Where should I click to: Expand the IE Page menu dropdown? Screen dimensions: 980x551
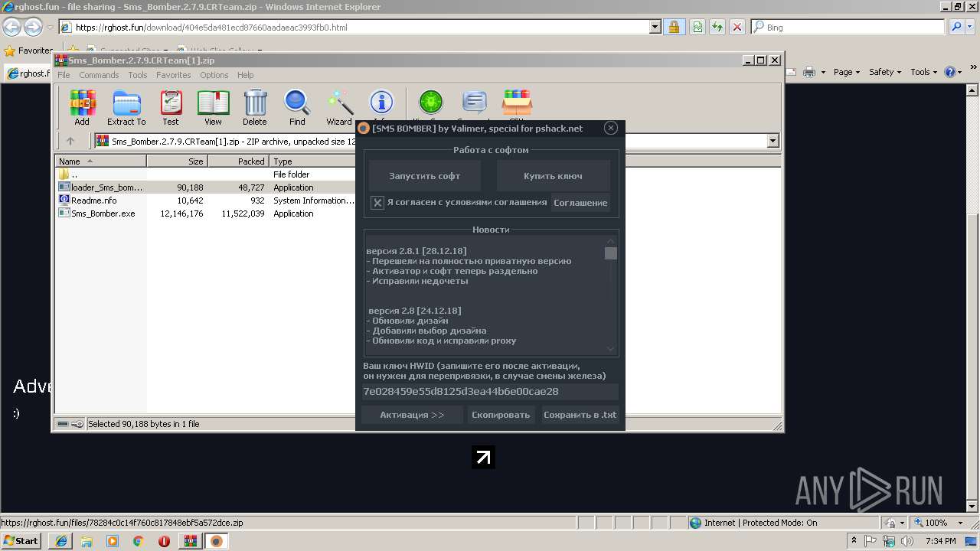[x=848, y=72]
